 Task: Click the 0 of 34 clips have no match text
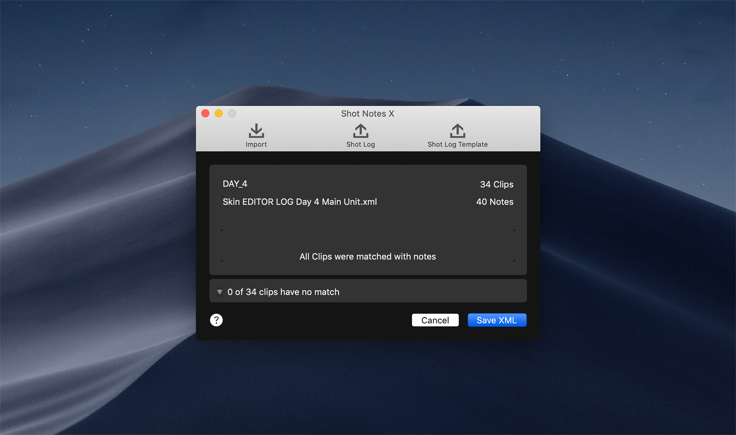pyautogui.click(x=283, y=292)
